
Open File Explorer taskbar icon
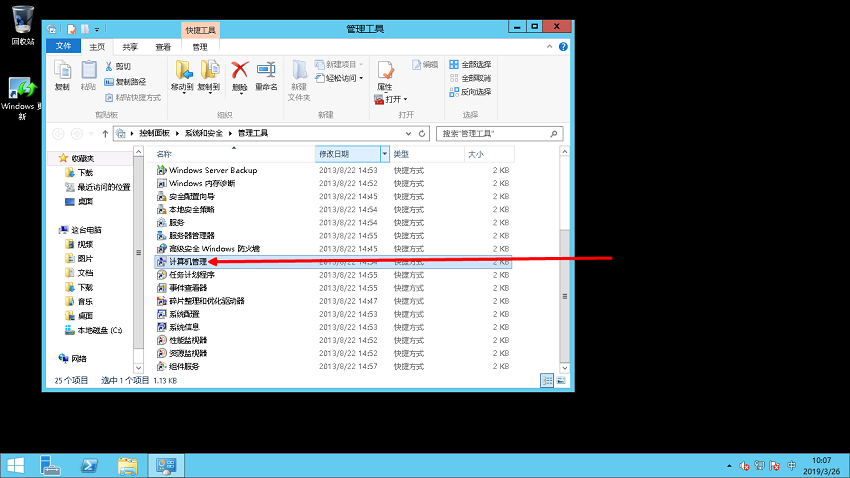point(128,466)
